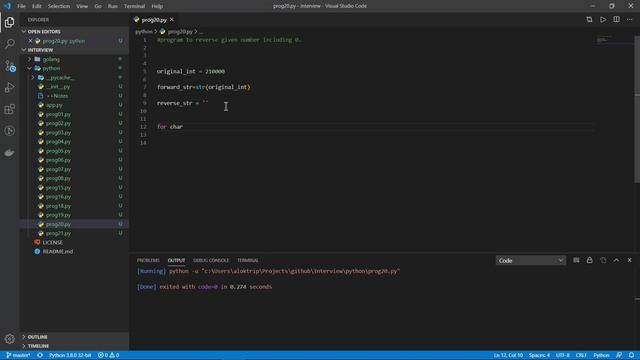640x360 pixels.
Task: Click the Split Editor icon
Action: (x=616, y=20)
